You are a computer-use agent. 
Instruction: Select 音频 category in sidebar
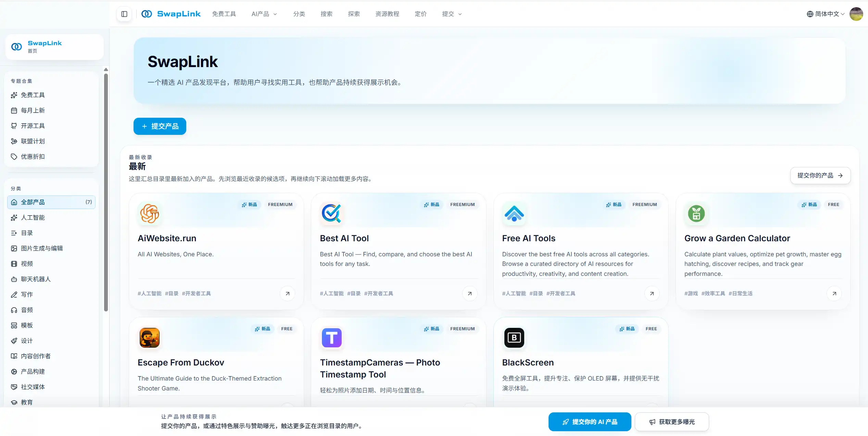coord(51,310)
